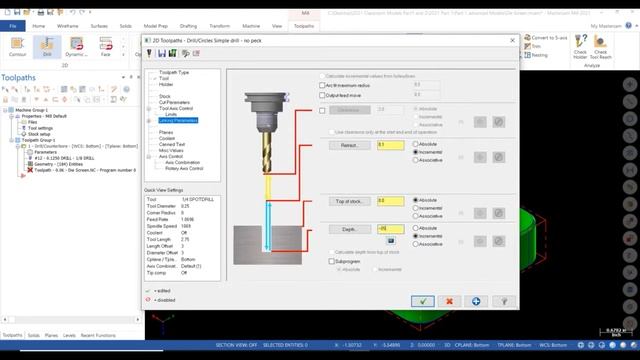Image resolution: width=640 pixels, height=360 pixels.
Task: Enable the Output feed move checkbox
Action: coord(322,95)
